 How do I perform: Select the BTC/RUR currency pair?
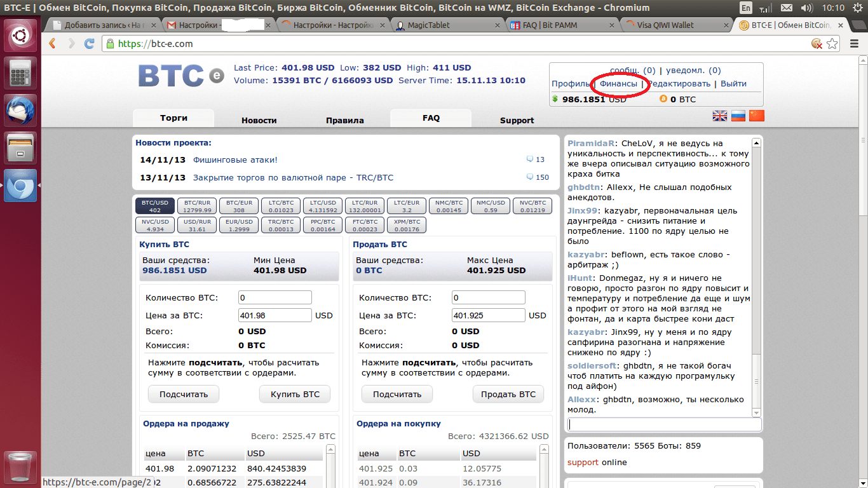point(197,206)
